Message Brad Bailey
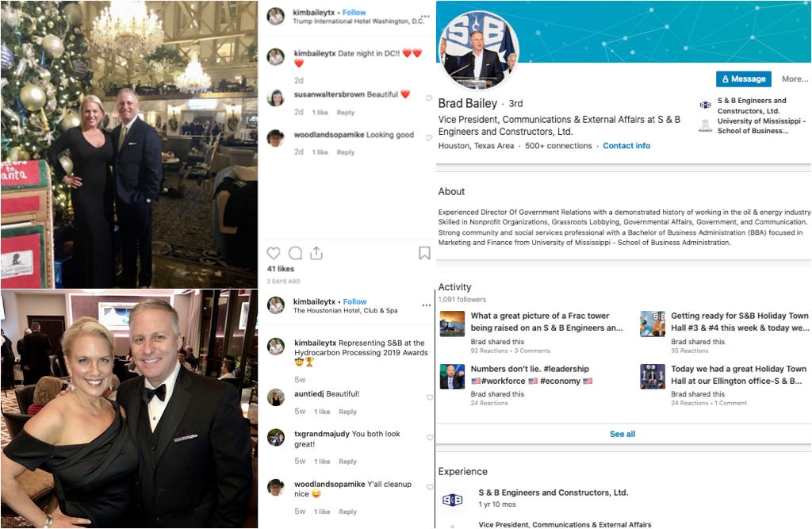Image resolution: width=812 pixels, height=529 pixels. (x=744, y=79)
